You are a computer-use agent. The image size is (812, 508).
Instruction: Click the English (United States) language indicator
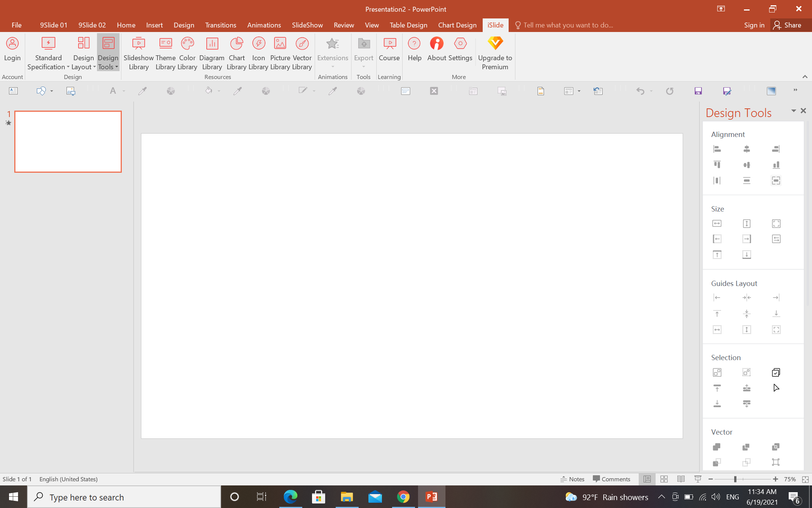(68, 479)
